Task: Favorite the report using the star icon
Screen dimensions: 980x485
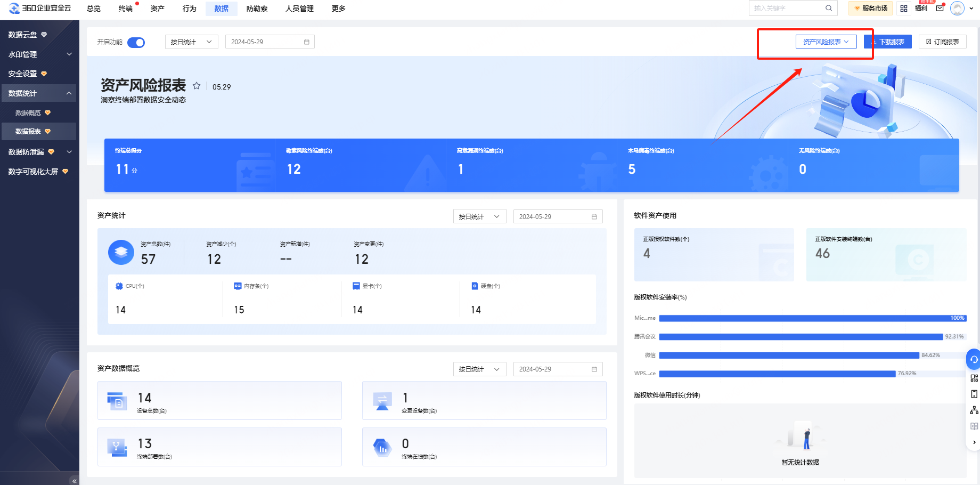Action: (x=197, y=86)
